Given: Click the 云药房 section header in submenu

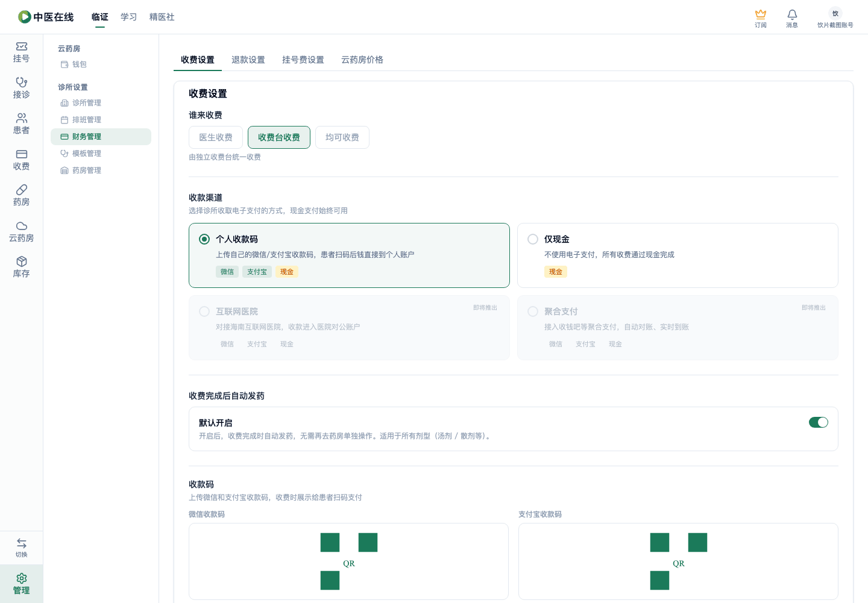Looking at the screenshot, I should [69, 49].
